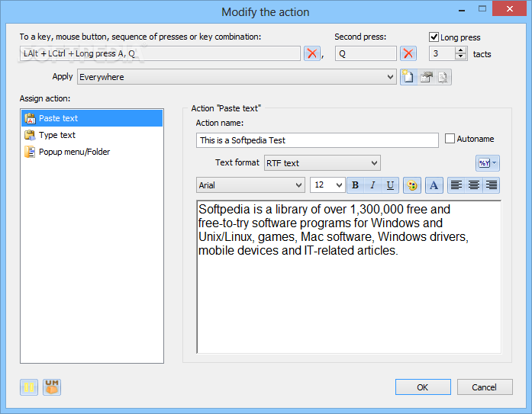
Task: Click the new application rule icon
Action: 408,77
